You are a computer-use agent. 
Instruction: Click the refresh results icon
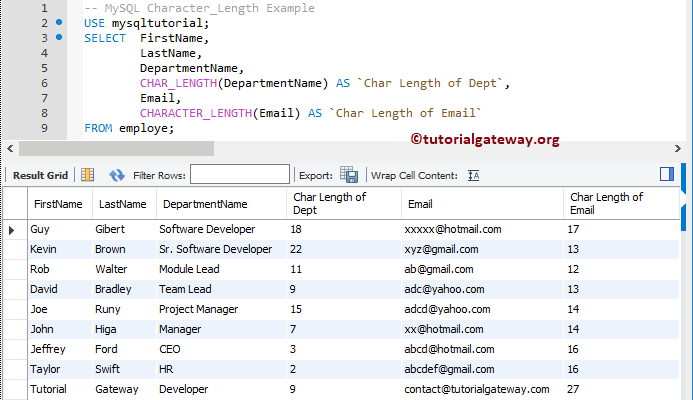coord(116,175)
